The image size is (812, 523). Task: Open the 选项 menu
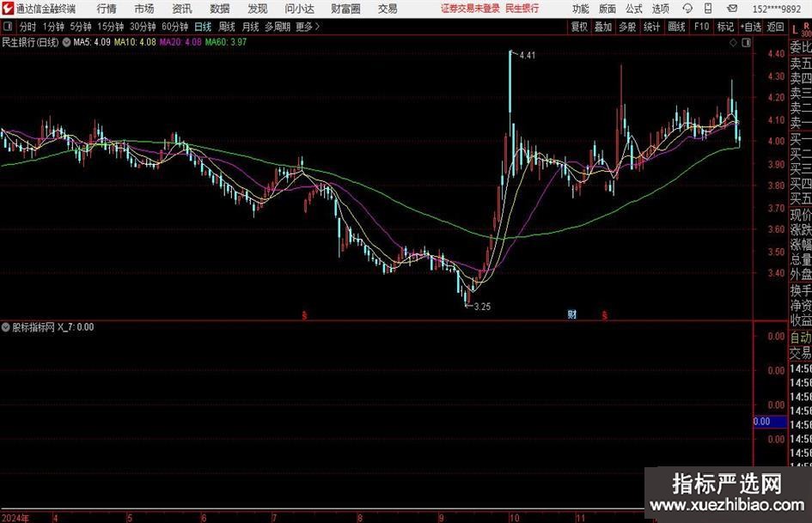660,9
